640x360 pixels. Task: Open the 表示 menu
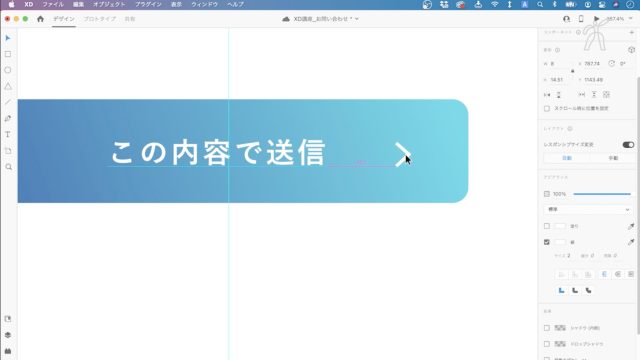pyautogui.click(x=176, y=4)
